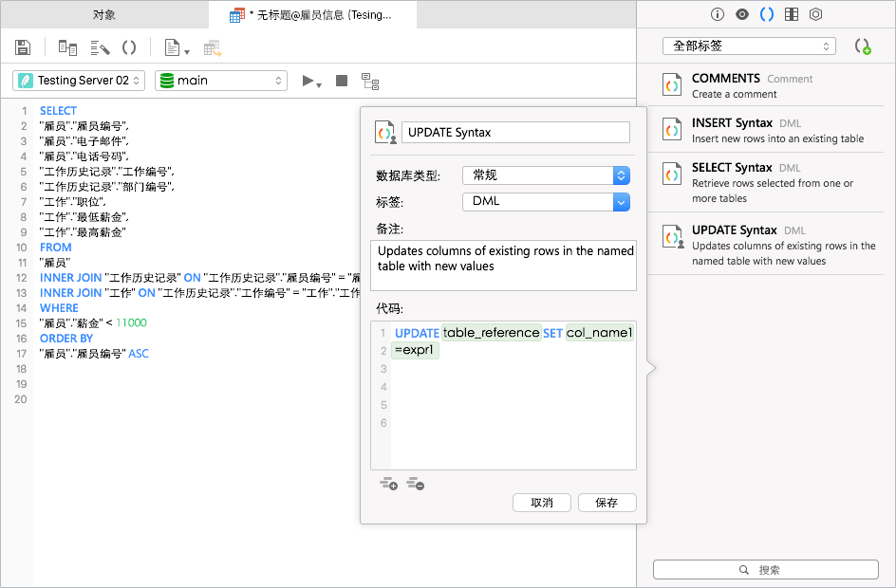
Task: Open the 全部标签 filter dropdown
Action: pyautogui.click(x=749, y=46)
